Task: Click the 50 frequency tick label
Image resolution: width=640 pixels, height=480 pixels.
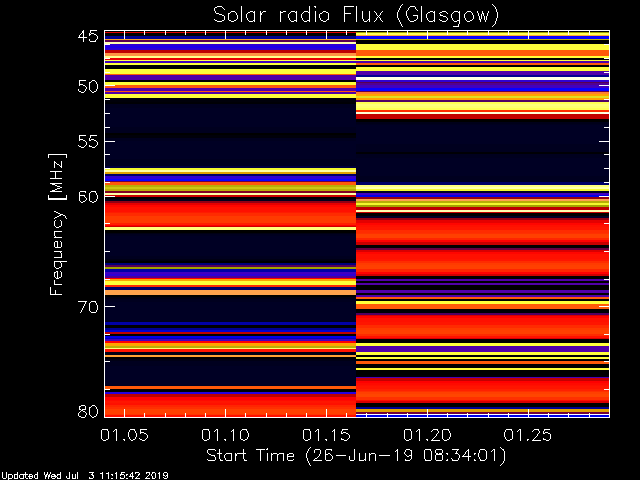Action: pyautogui.click(x=88, y=87)
